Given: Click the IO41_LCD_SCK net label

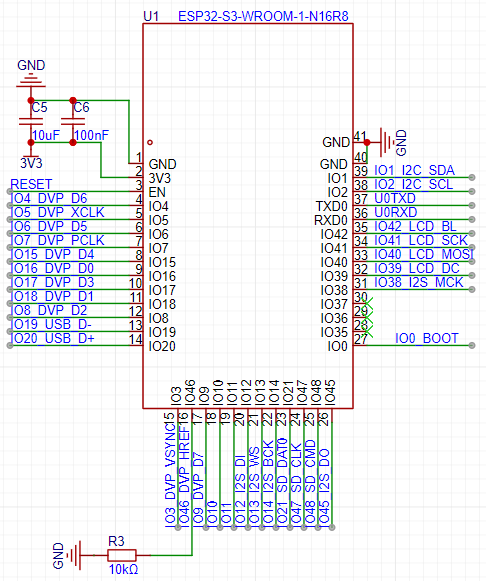Looking at the screenshot, I should tap(421, 240).
